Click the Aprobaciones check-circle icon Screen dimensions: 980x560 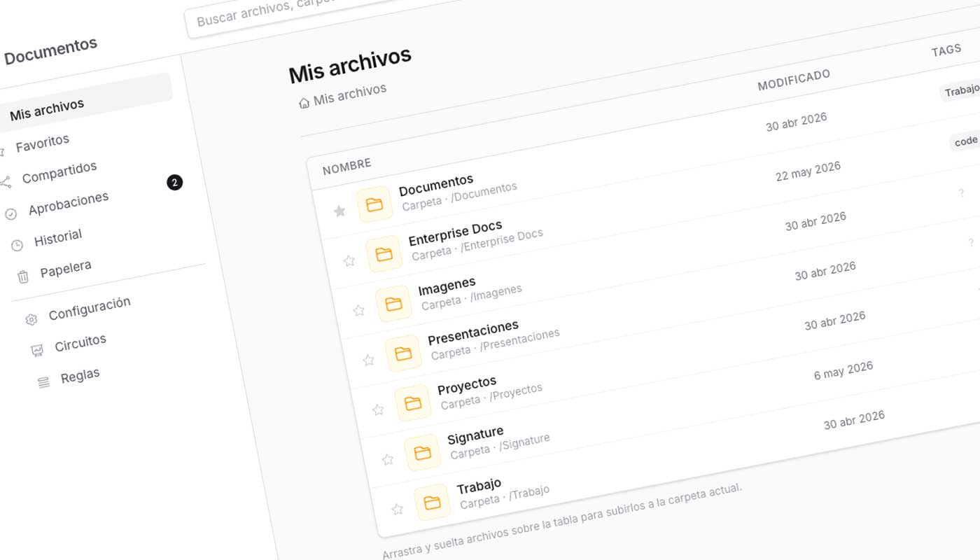[x=10, y=213]
